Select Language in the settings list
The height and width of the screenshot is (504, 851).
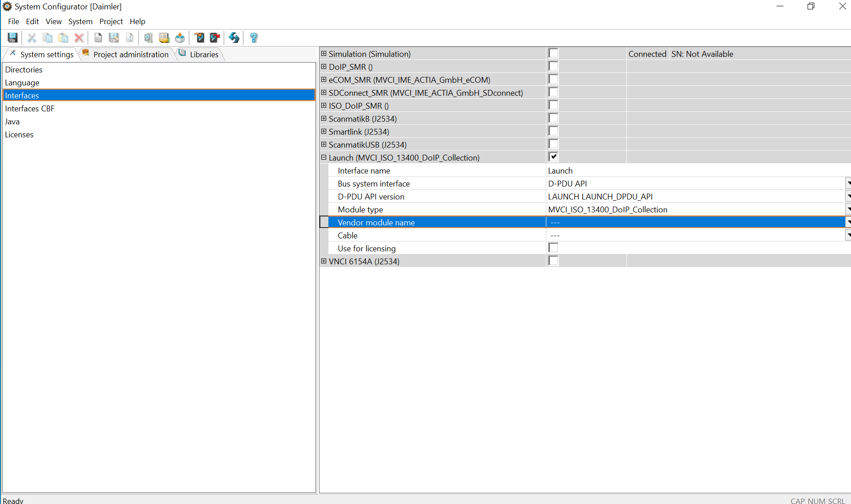[159, 83]
